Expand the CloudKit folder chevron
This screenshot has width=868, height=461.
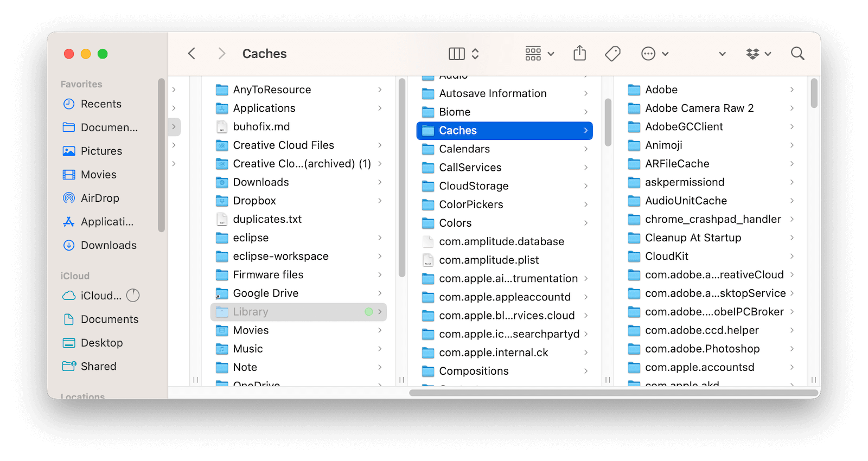(792, 256)
